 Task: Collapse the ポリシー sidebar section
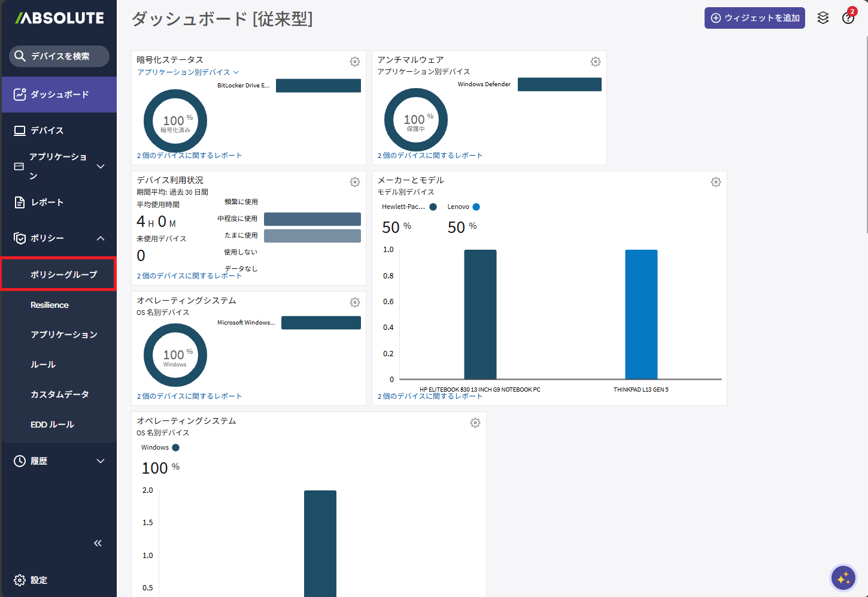(101, 238)
